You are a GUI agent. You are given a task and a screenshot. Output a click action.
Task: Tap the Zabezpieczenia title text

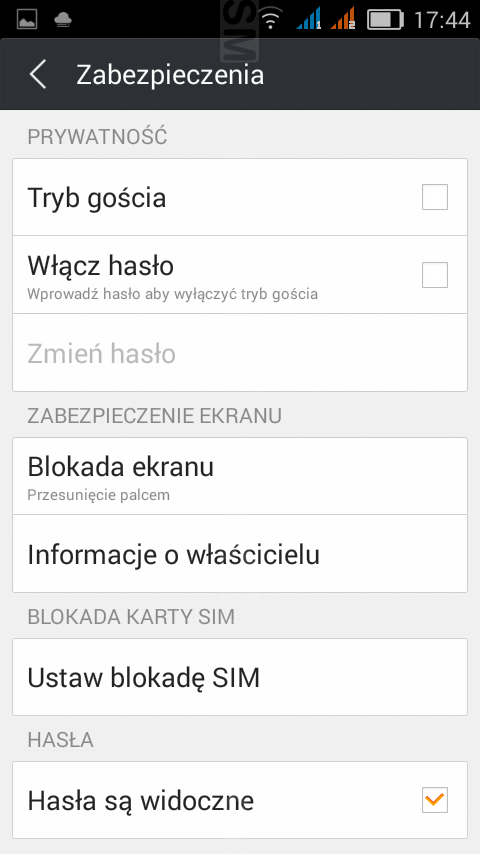pos(170,75)
